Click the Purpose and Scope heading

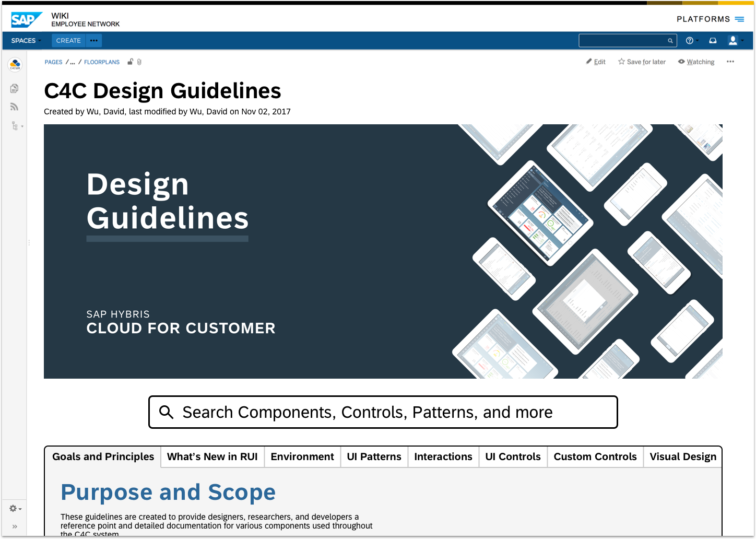[x=168, y=493]
